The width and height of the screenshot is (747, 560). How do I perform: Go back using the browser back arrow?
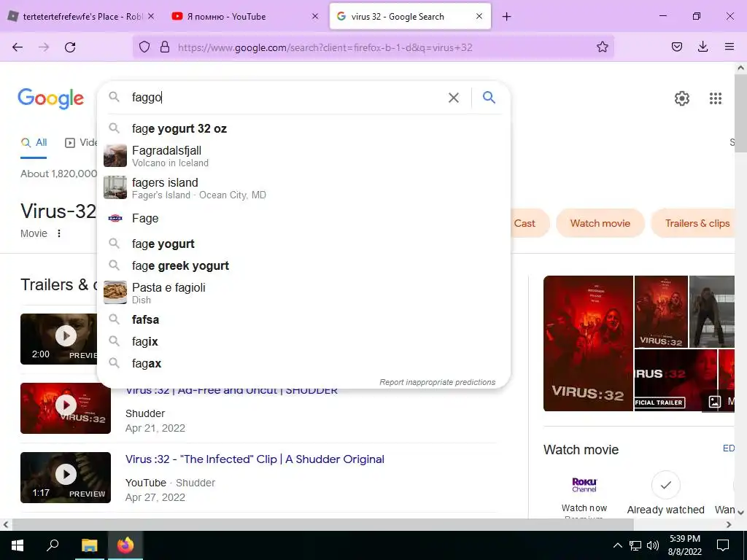[18, 47]
